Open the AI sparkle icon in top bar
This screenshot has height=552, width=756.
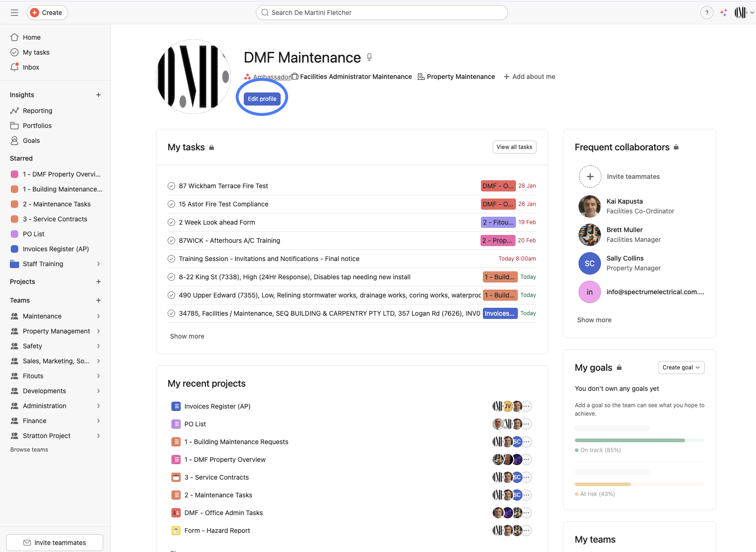coord(723,13)
